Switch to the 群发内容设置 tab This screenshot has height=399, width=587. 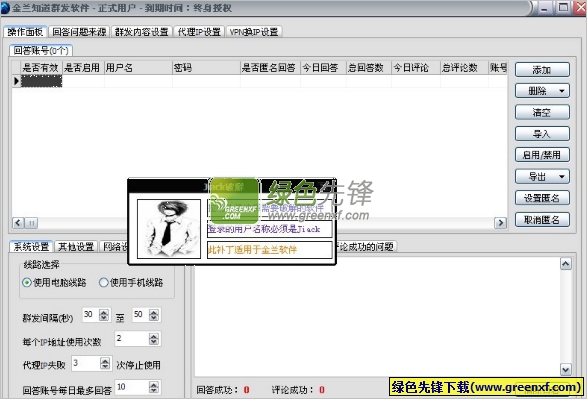click(142, 32)
